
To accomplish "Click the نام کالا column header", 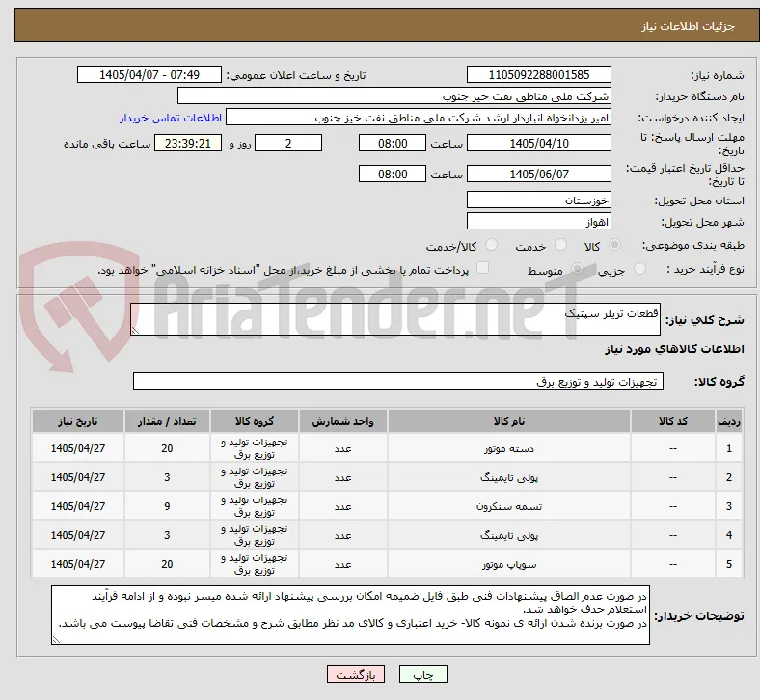I will click(x=509, y=421).
